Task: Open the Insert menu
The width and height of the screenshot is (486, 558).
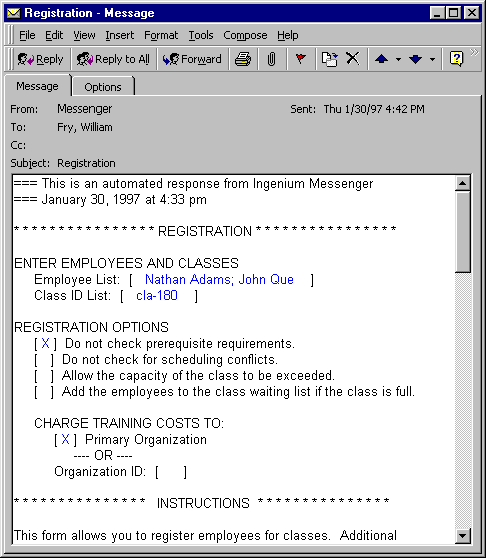Action: [120, 35]
